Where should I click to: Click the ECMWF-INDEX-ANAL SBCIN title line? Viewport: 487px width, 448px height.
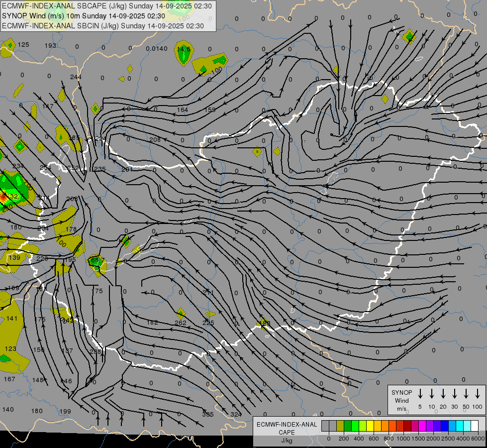(x=103, y=26)
